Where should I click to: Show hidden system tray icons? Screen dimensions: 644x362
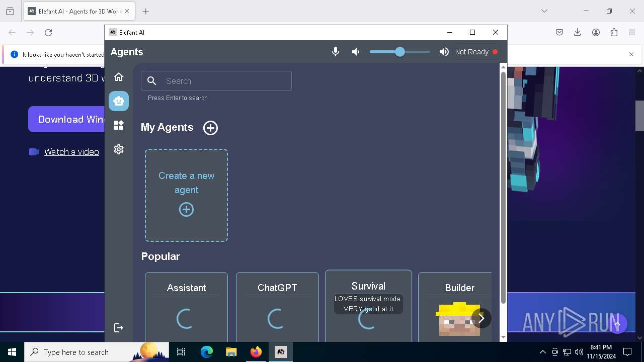(x=542, y=352)
